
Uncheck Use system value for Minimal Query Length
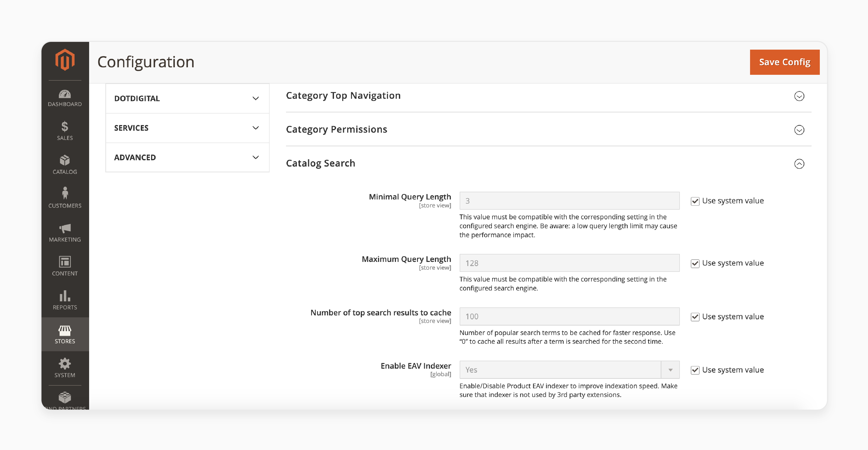point(695,201)
